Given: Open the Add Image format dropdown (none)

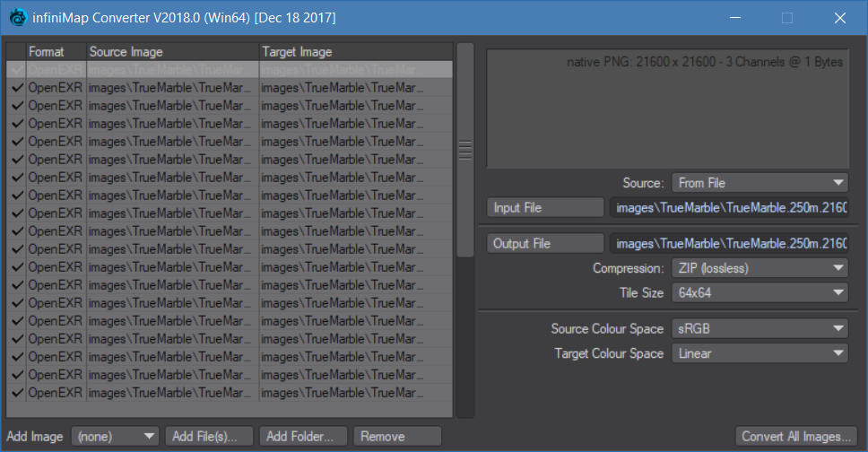Looking at the screenshot, I should coord(115,437).
